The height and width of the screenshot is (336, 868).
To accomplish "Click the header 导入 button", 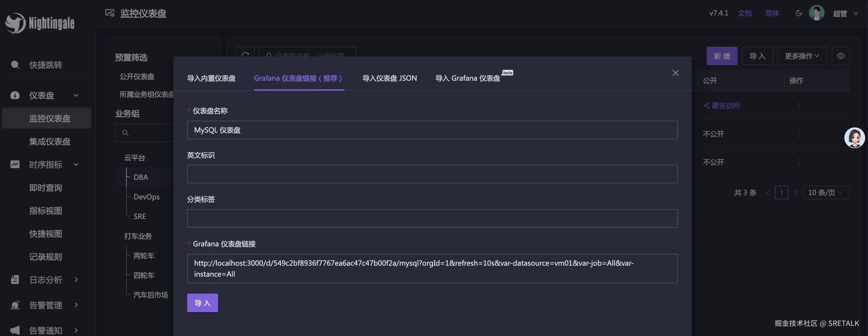I will pos(757,56).
